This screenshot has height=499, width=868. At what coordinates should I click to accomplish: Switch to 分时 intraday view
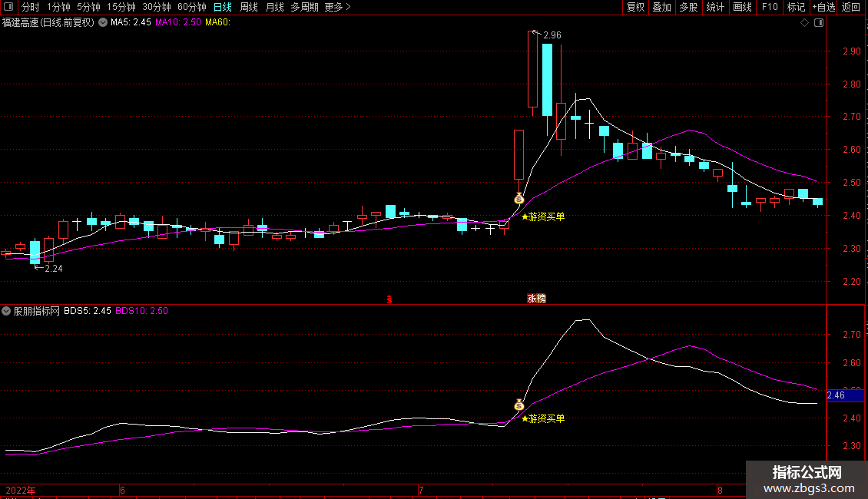click(x=31, y=7)
